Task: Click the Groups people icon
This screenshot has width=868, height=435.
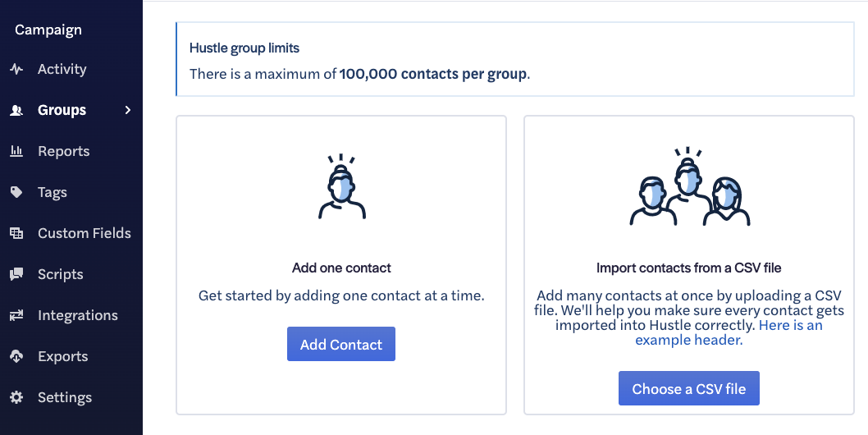Action: [16, 110]
